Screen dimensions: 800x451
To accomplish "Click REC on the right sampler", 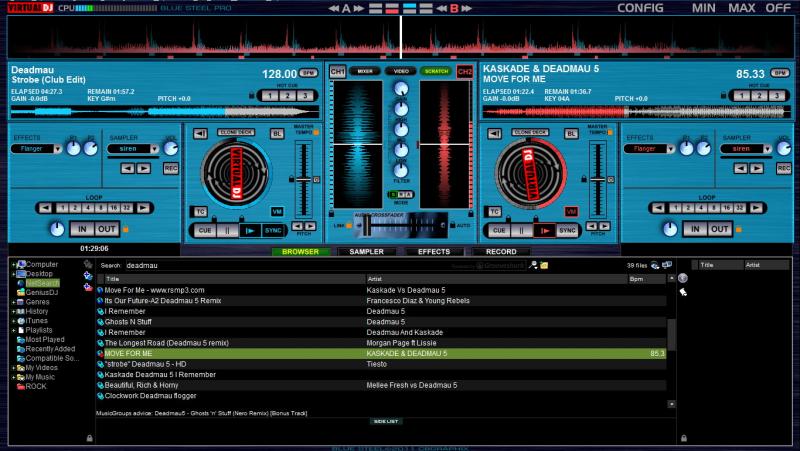I will 784,168.
